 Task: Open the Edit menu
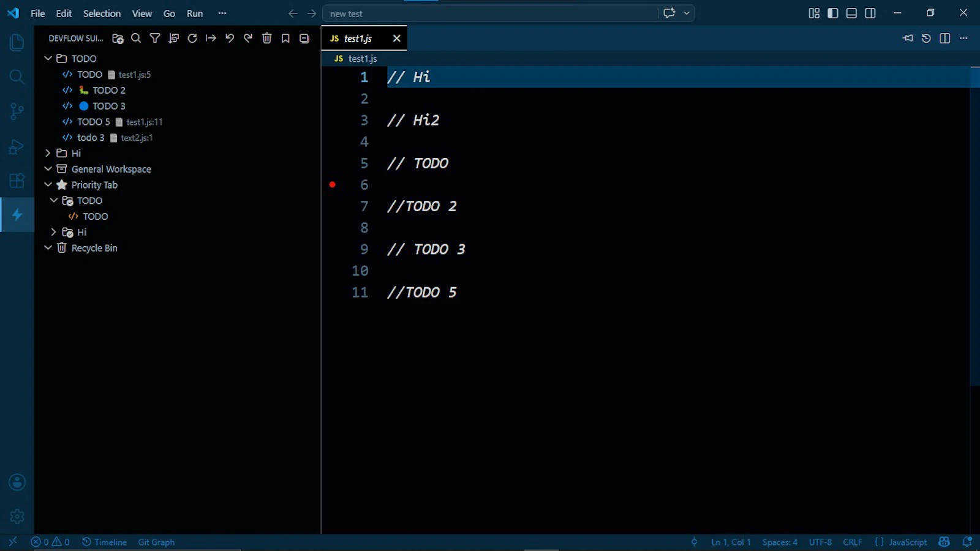tap(64, 13)
